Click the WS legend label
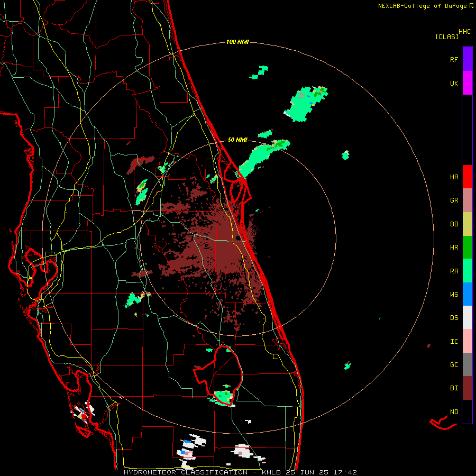The width and height of the screenshot is (476, 476). click(x=454, y=294)
